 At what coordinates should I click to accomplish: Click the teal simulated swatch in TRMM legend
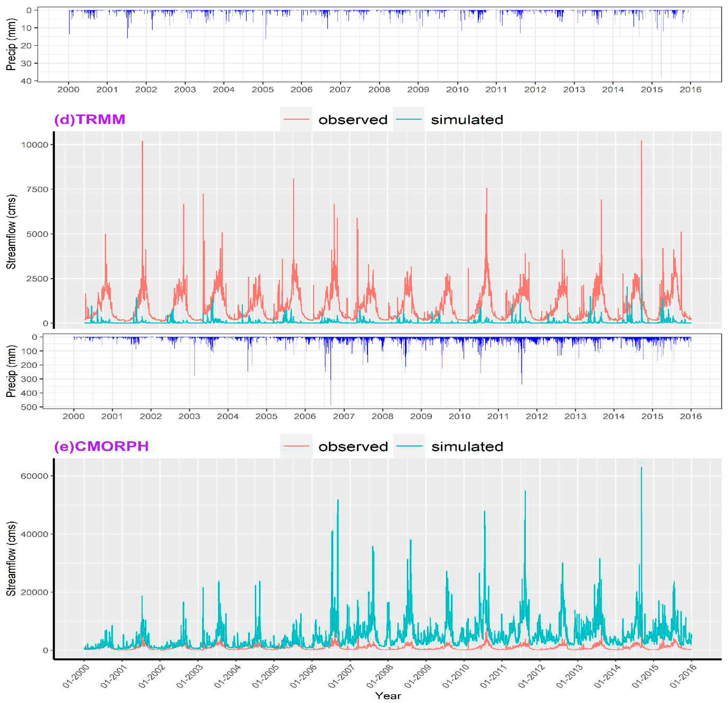pos(409,120)
